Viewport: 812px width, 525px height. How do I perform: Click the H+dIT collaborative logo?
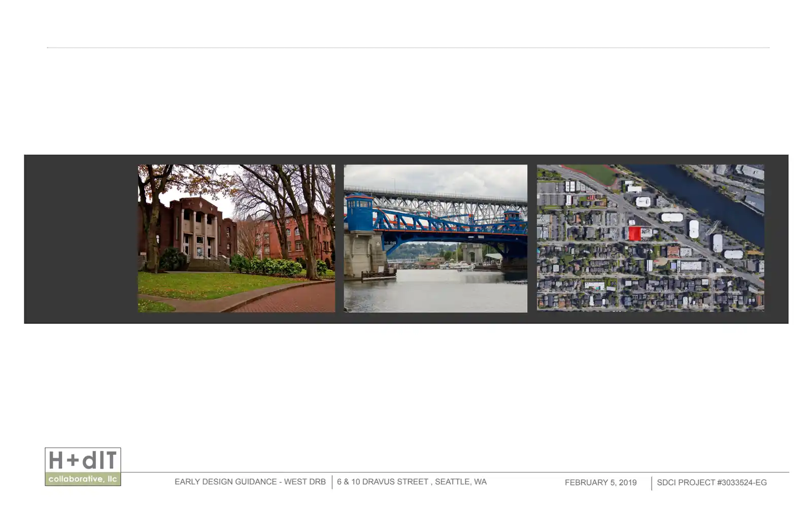83,467
